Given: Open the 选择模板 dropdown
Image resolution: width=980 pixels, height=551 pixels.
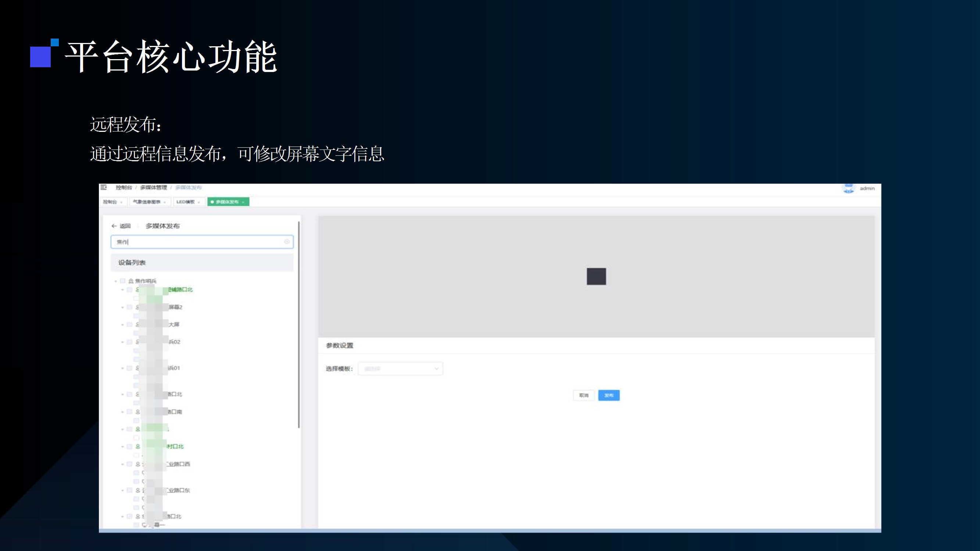Looking at the screenshot, I should pos(400,368).
